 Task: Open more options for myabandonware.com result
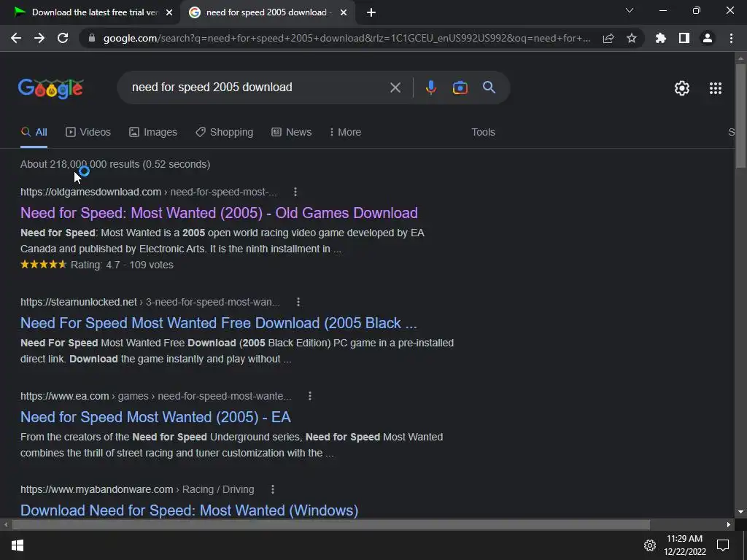[273, 489]
